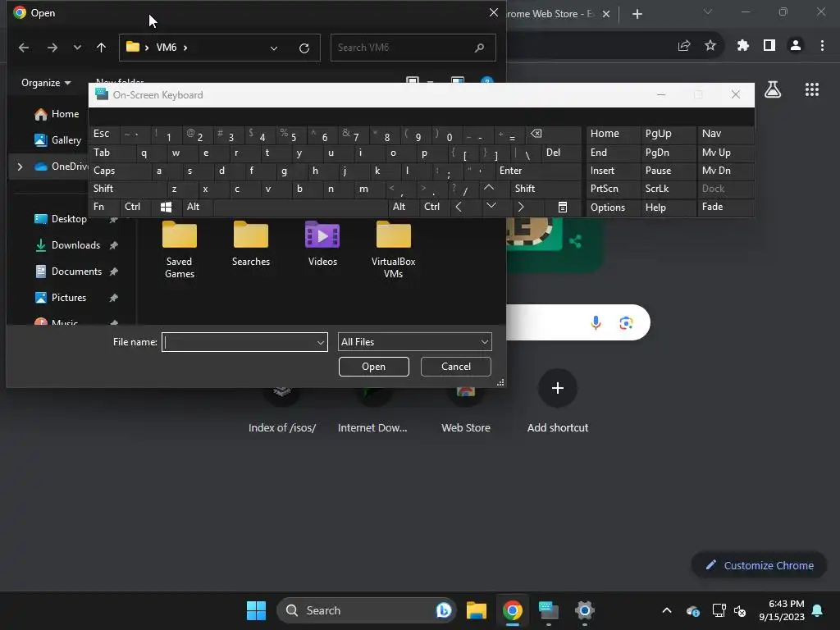Screen dimensions: 840x630
Task: Hit Esc on the On-Screen Keyboard
Action: 104,134
